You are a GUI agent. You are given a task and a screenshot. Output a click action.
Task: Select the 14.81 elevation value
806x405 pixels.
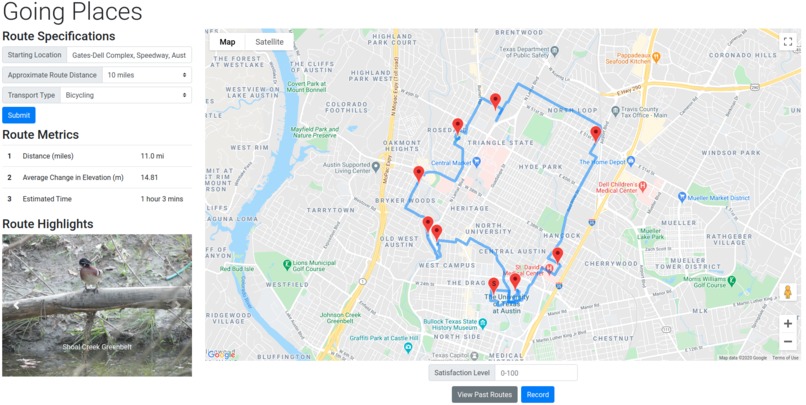(149, 178)
